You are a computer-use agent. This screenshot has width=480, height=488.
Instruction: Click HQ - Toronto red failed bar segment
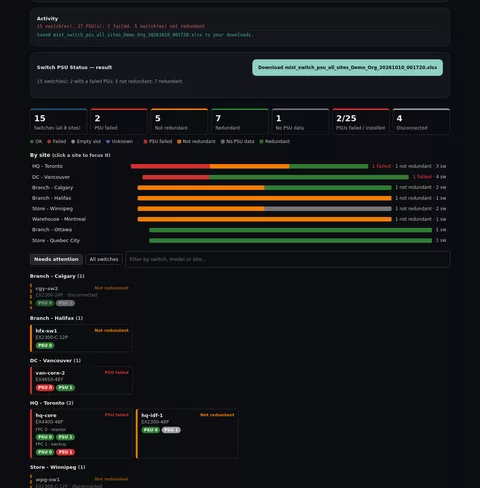pos(170,166)
